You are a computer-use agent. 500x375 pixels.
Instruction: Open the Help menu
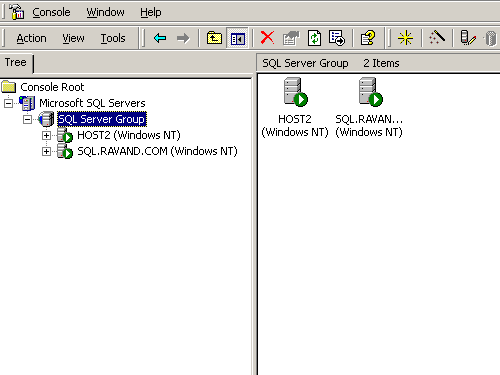click(x=151, y=12)
